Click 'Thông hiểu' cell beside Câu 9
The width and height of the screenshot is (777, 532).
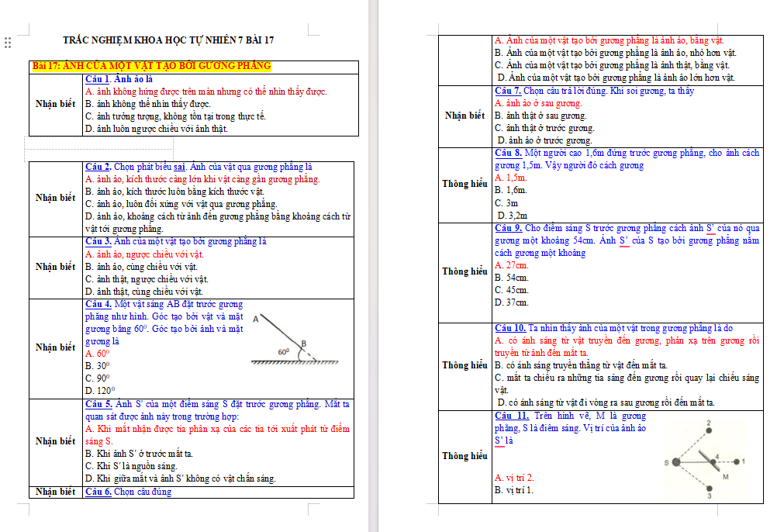pyautogui.click(x=464, y=271)
